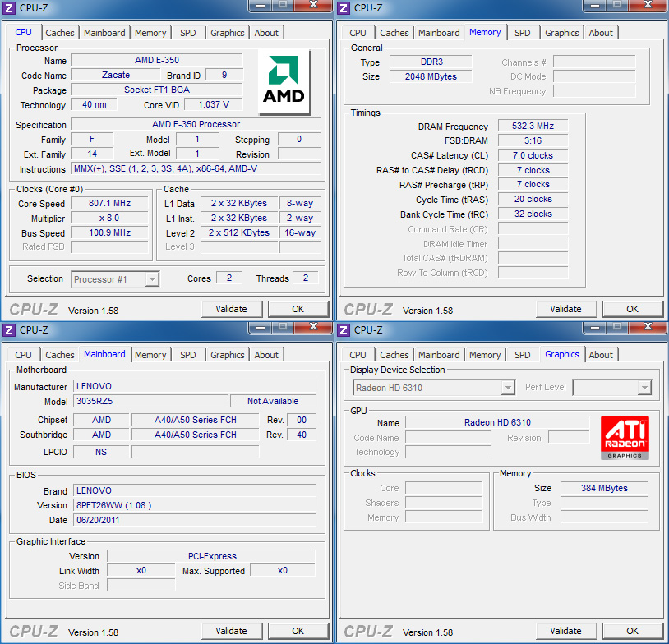669x644 pixels.
Task: Select Graphics tab in the Mainboard window
Action: point(228,355)
